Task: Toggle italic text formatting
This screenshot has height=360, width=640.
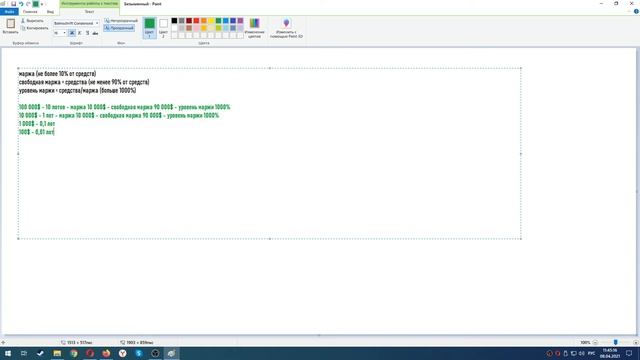Action: coord(80,33)
